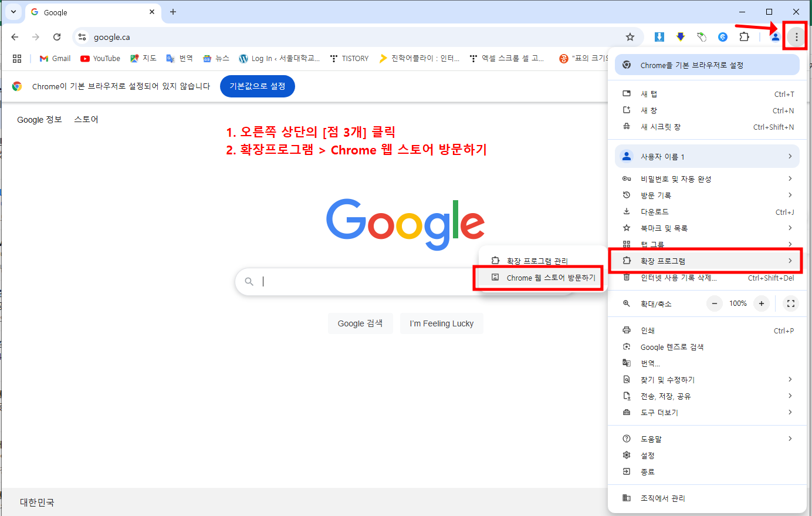Click the profile avatar icon in toolbar
Image resolution: width=812 pixels, height=516 pixels.
775,37
